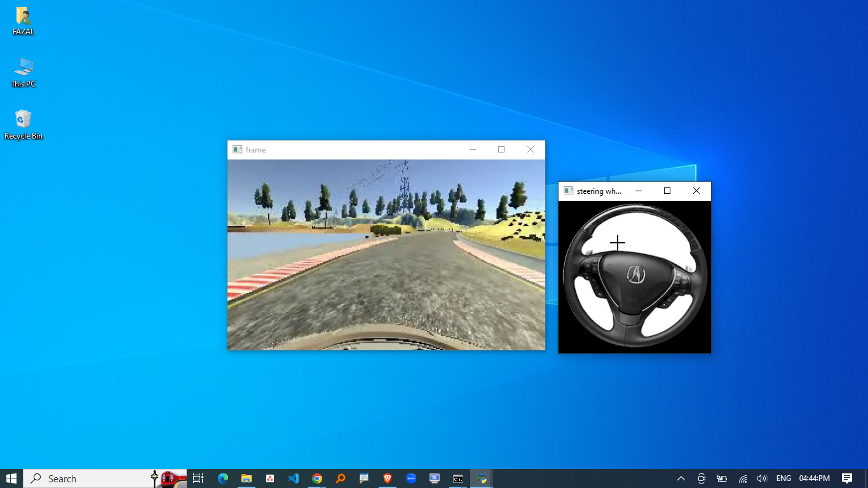The width and height of the screenshot is (868, 488).
Task: Open the orange magnifier app on taskbar
Action: [x=341, y=478]
